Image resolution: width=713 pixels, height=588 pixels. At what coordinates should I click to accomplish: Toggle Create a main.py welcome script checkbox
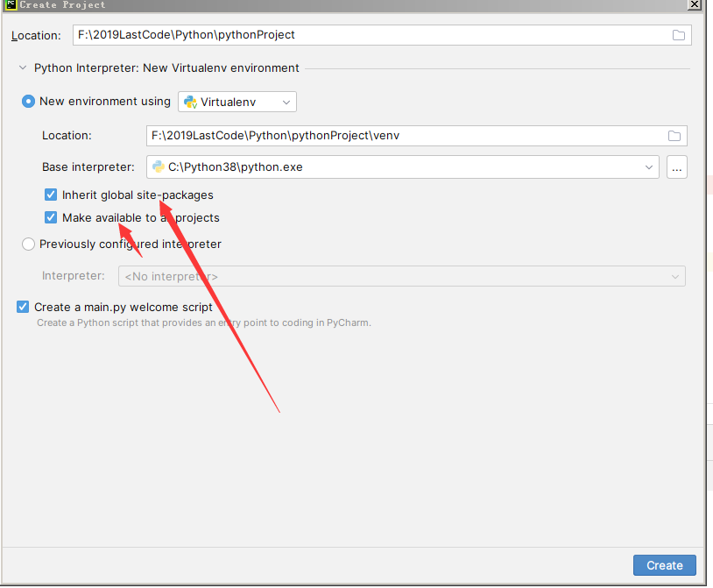pos(23,307)
